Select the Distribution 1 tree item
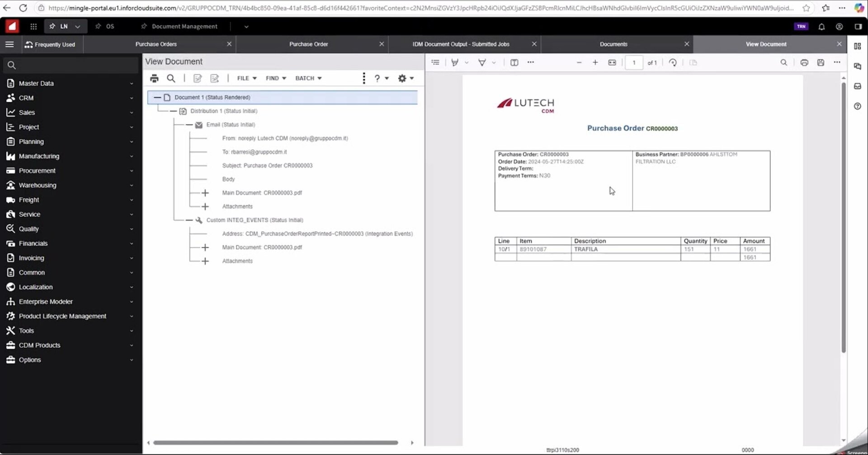868x455 pixels. click(223, 111)
